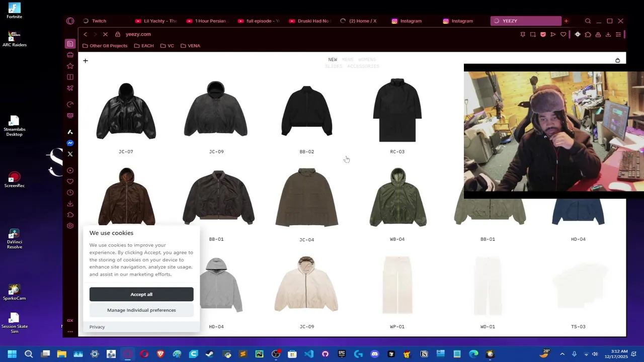Viewport: 644px width, 362px height.
Task: Open BB-02 black bomber product
Action: point(307,111)
